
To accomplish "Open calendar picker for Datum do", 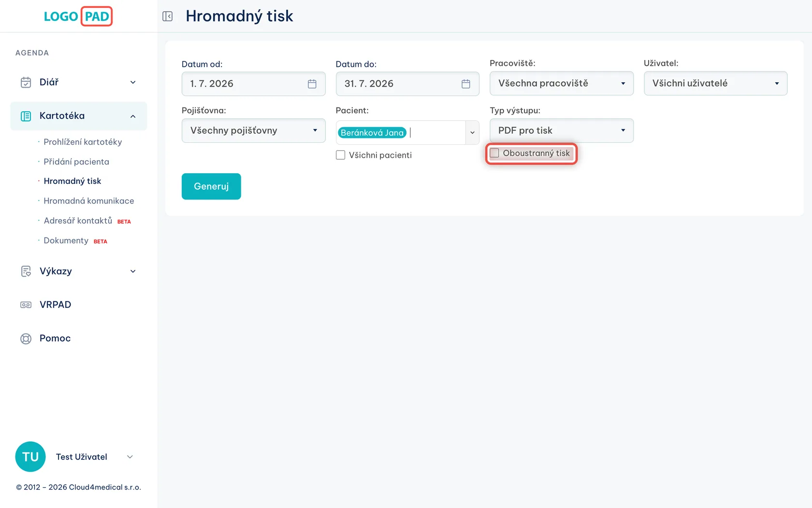I will pyautogui.click(x=466, y=84).
